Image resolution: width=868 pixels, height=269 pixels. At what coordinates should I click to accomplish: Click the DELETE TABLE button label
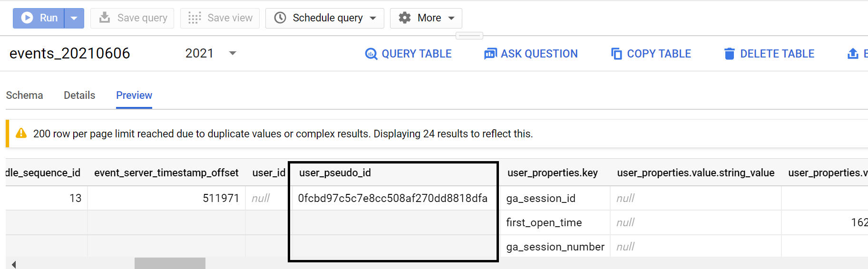point(777,54)
